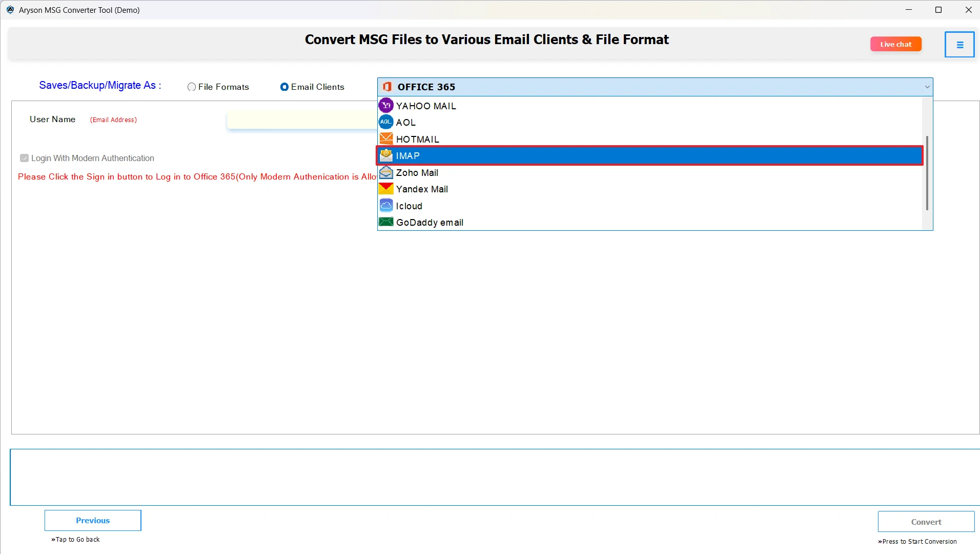980x554 pixels.
Task: Select the Email Clients radio button
Action: [284, 87]
